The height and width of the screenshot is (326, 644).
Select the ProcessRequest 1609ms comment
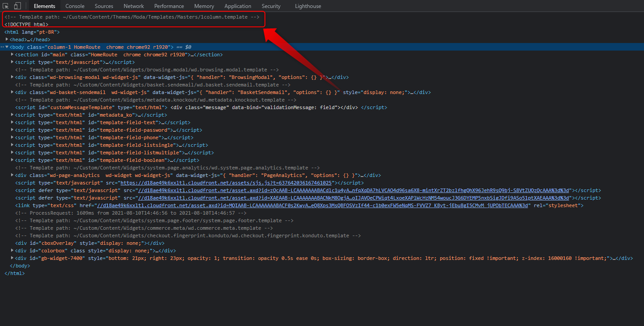click(x=131, y=213)
